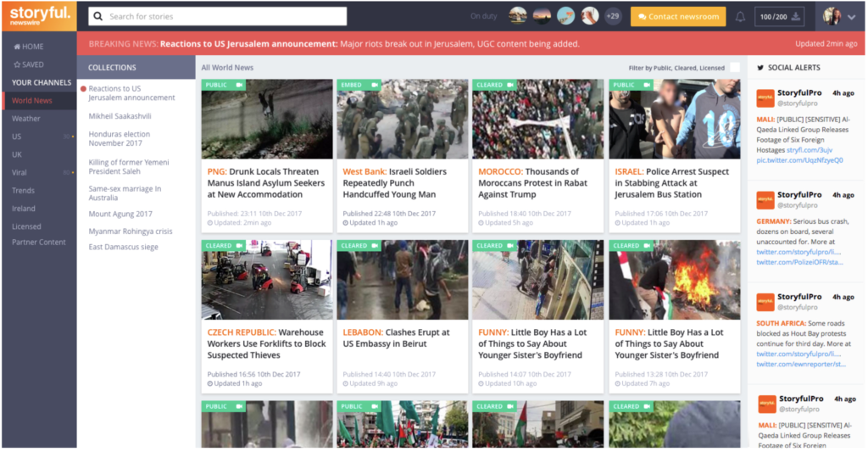Click the search for stories field
This screenshot has width=868, height=452.
(x=218, y=17)
